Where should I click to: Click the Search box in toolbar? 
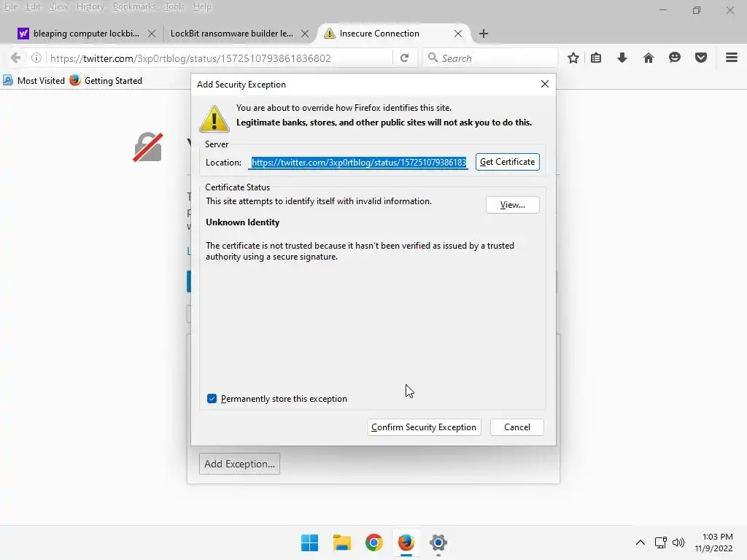pos(491,58)
